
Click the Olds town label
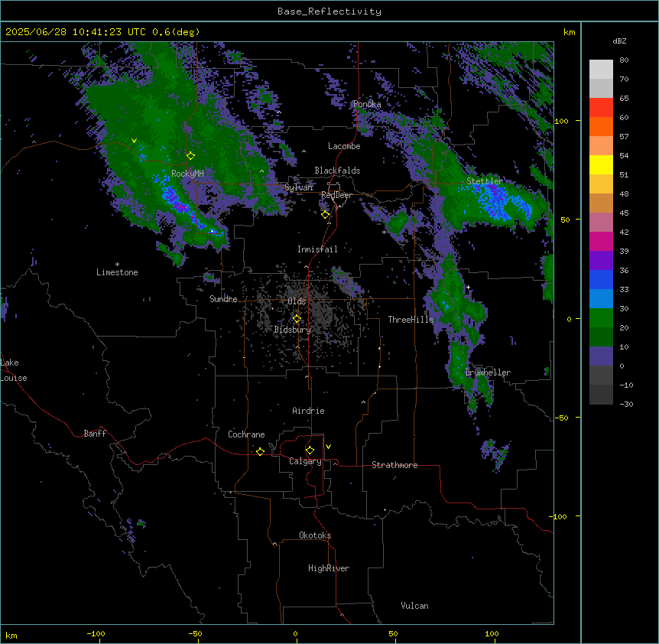click(x=297, y=301)
